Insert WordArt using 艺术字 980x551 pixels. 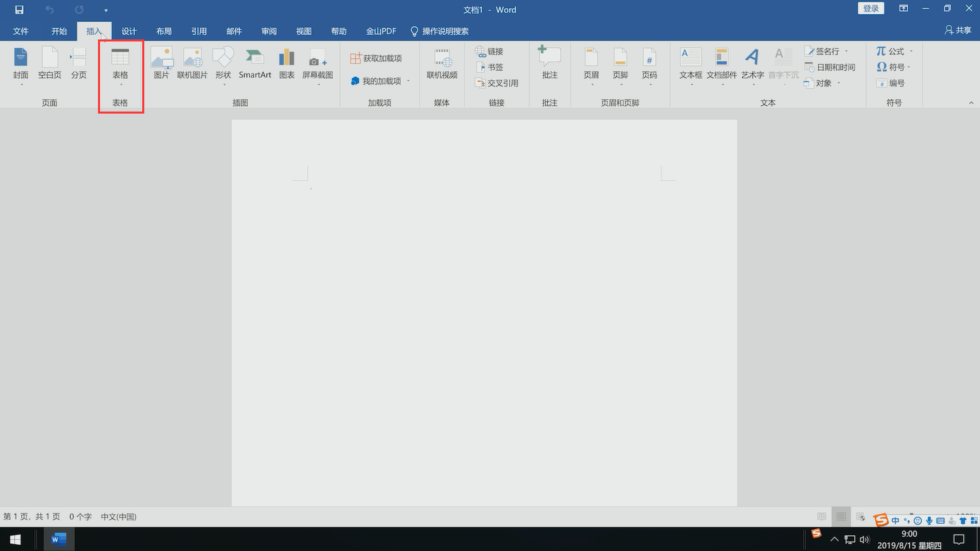pos(753,66)
